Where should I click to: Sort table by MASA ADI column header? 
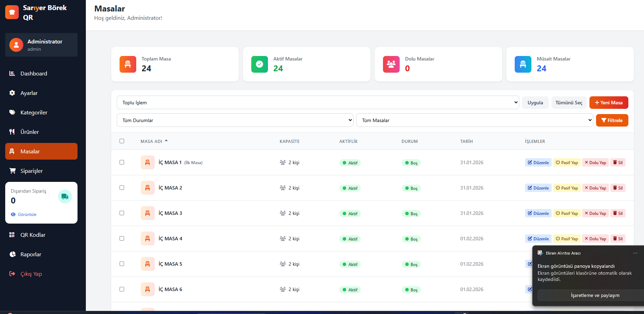tap(152, 142)
